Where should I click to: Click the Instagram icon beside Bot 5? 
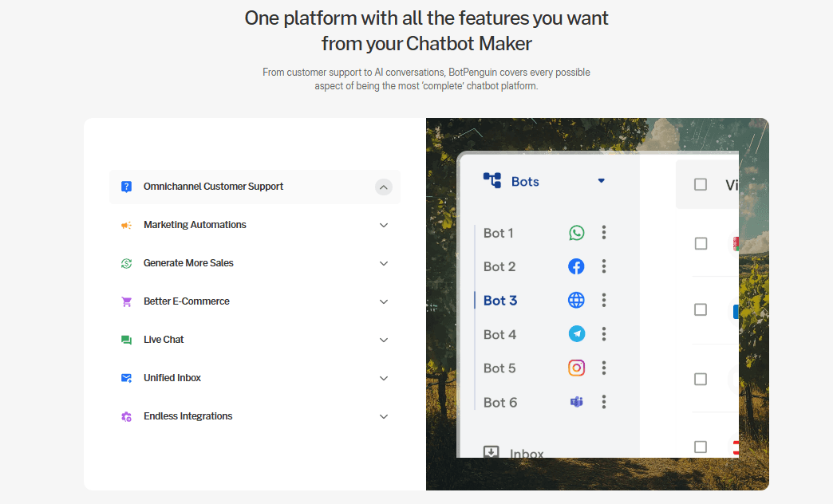click(576, 368)
